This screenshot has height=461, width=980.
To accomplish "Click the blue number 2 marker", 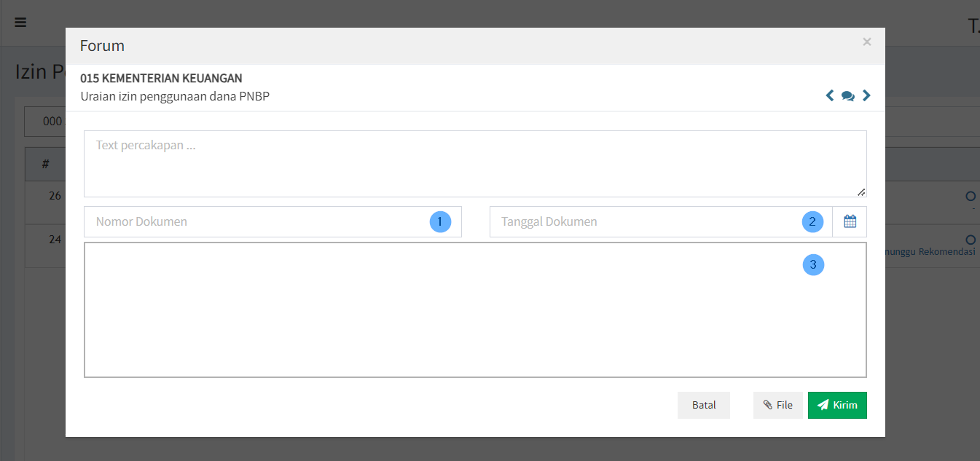I will click(813, 221).
